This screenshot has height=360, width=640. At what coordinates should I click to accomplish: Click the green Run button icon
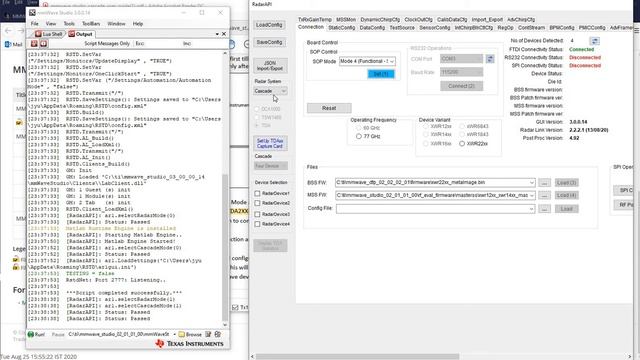pos(31,334)
